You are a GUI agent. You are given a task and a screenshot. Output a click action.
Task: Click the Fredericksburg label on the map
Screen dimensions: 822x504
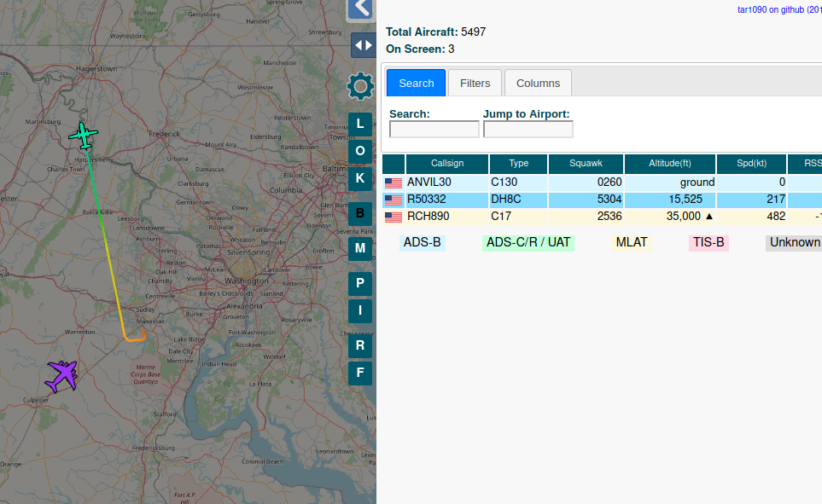(154, 448)
